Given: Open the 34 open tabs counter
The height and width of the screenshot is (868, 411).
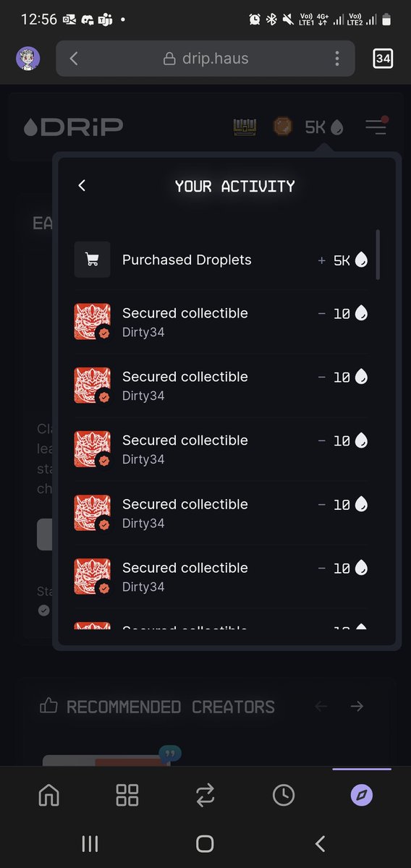Looking at the screenshot, I should [383, 59].
